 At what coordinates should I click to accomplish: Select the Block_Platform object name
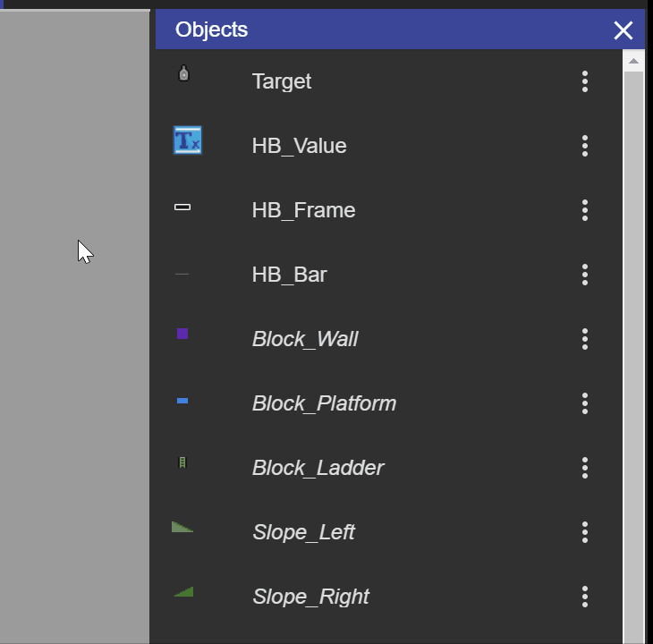tap(325, 403)
